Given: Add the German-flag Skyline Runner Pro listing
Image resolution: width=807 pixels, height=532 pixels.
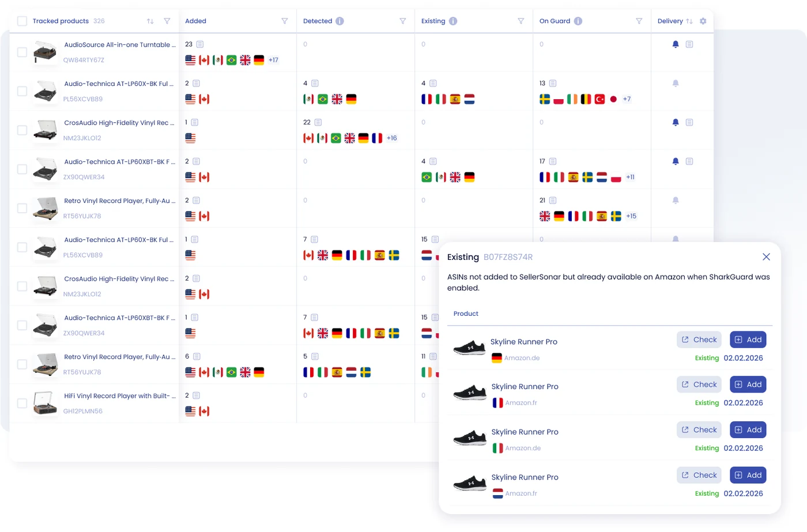Looking at the screenshot, I should pos(748,339).
